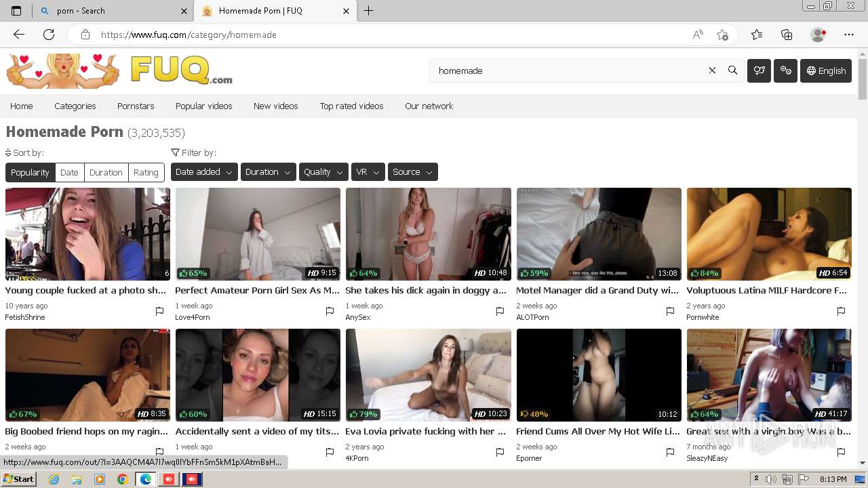Open File Explorer from taskbar

(x=77, y=479)
